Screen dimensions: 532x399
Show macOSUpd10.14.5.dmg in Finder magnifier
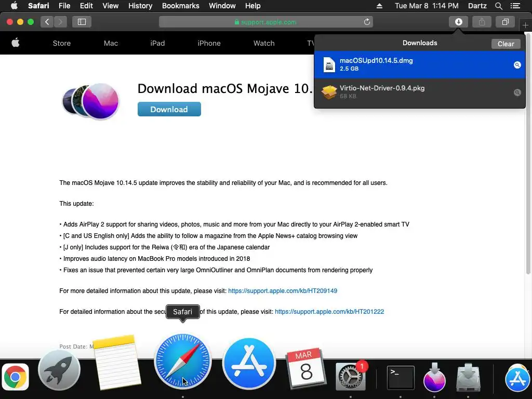(x=517, y=65)
